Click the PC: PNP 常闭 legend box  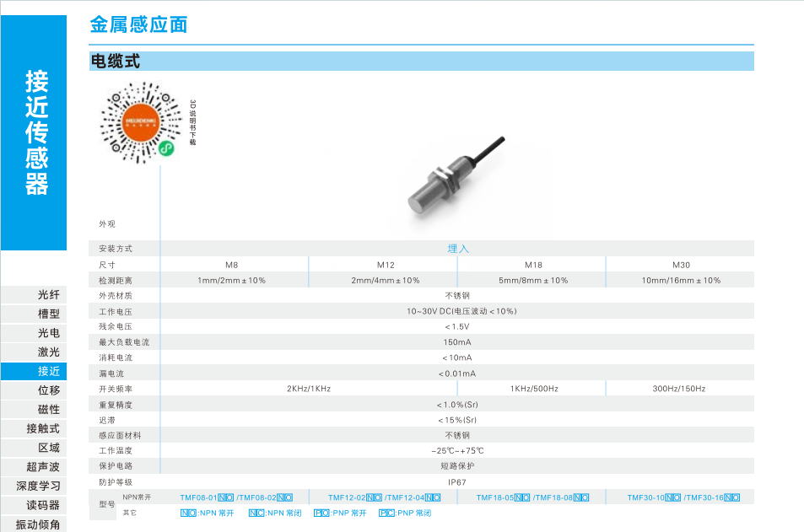click(x=386, y=513)
